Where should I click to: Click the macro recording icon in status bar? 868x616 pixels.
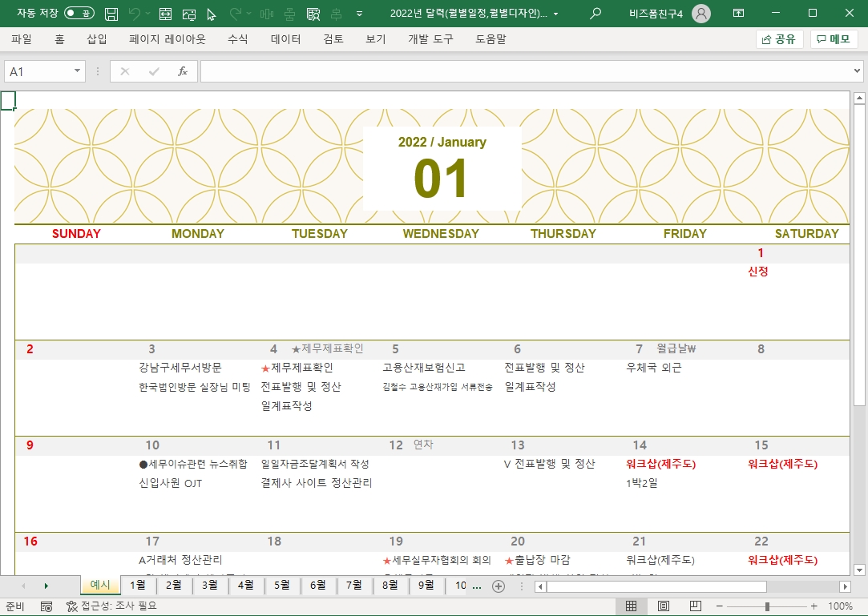[46, 606]
